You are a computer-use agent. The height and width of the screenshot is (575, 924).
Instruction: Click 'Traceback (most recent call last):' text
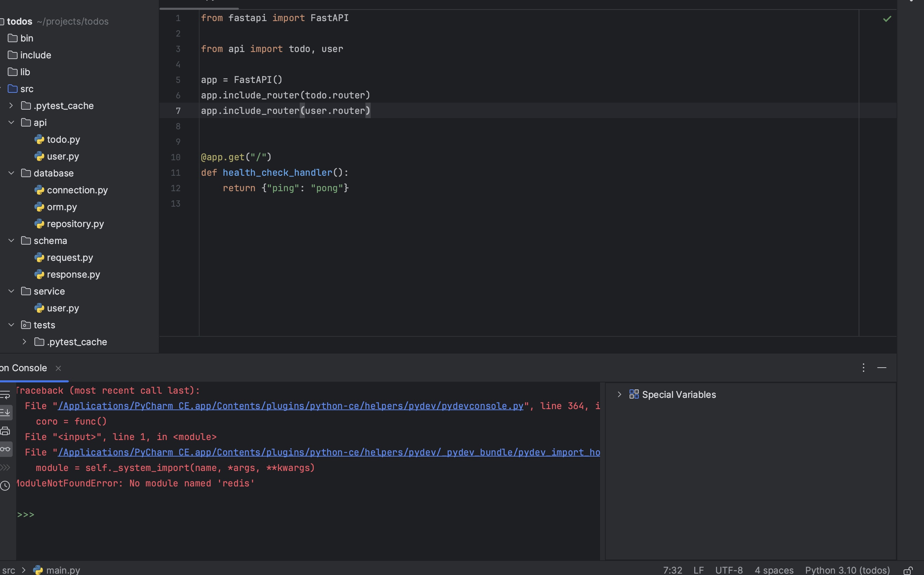pos(108,390)
